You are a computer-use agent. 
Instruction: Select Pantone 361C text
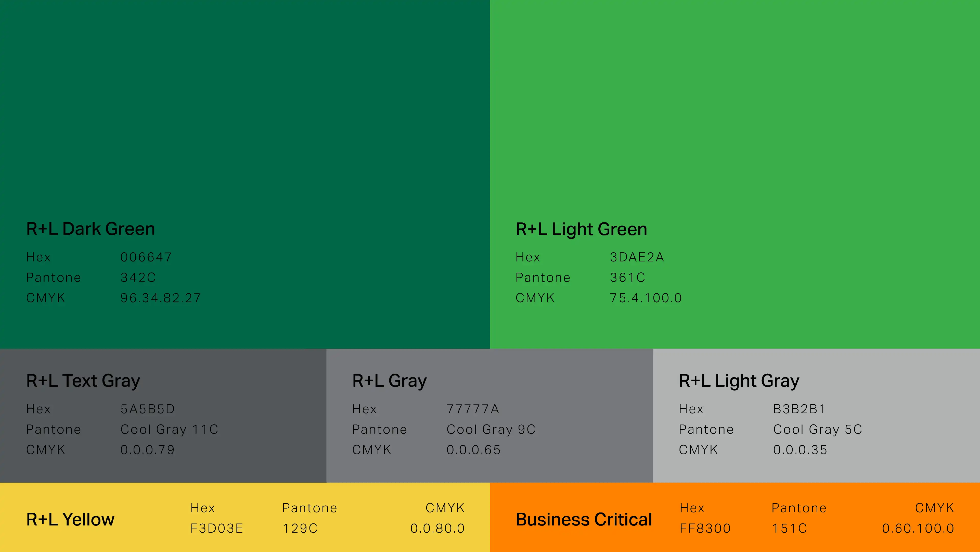[x=627, y=278]
